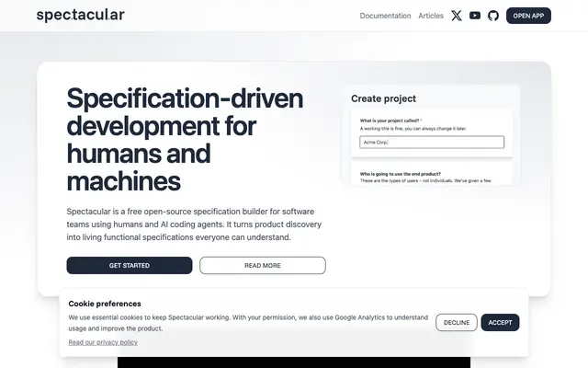Click the OPEN APP button
The height and width of the screenshot is (368, 588).
point(528,16)
